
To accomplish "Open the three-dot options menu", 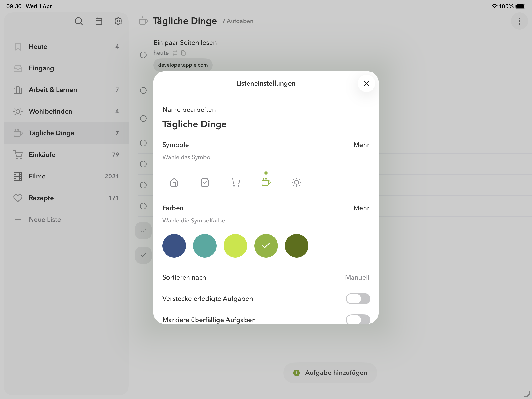I will click(x=519, y=21).
